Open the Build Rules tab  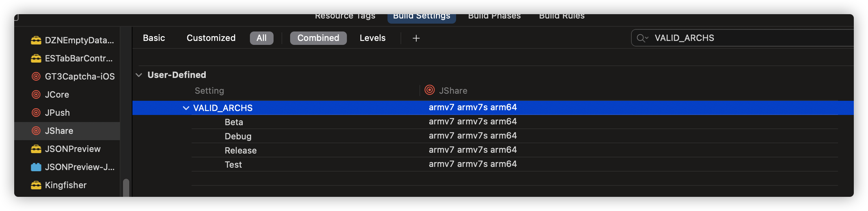562,17
